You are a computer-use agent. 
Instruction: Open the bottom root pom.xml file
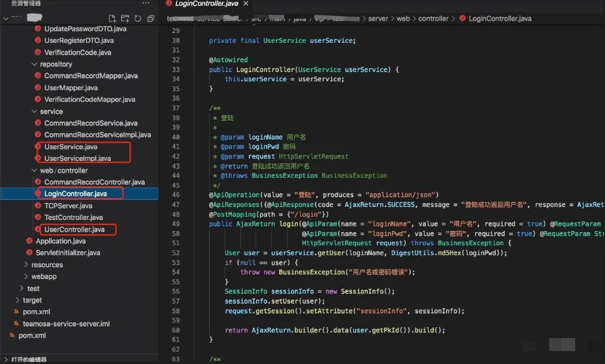click(32, 335)
